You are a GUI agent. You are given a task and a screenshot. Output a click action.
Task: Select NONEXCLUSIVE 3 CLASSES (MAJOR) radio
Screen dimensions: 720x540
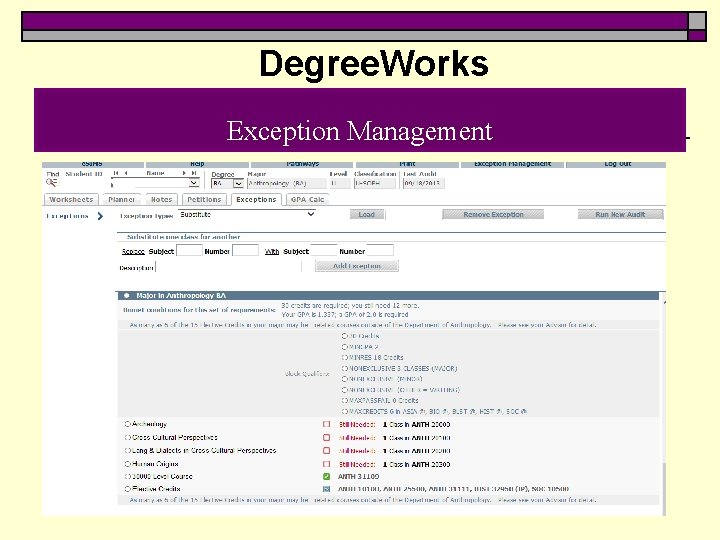click(x=344, y=368)
